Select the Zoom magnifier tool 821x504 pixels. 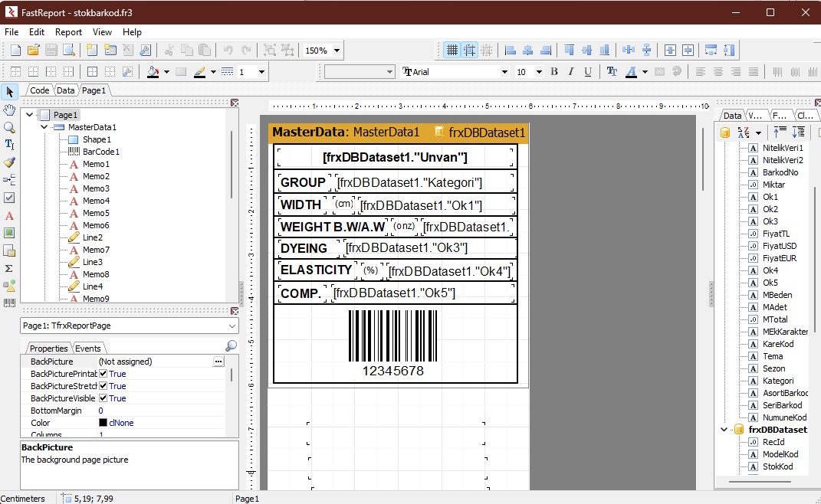(9, 127)
